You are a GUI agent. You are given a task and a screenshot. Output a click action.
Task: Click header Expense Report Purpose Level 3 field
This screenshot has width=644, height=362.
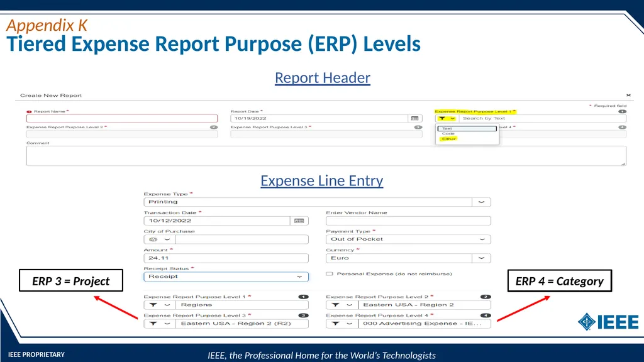[326, 134]
